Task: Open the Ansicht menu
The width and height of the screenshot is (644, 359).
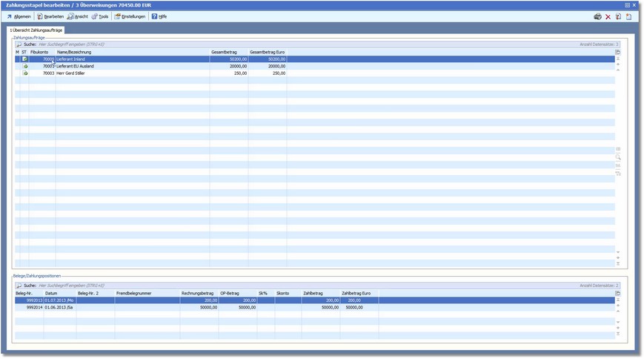Action: click(77, 16)
